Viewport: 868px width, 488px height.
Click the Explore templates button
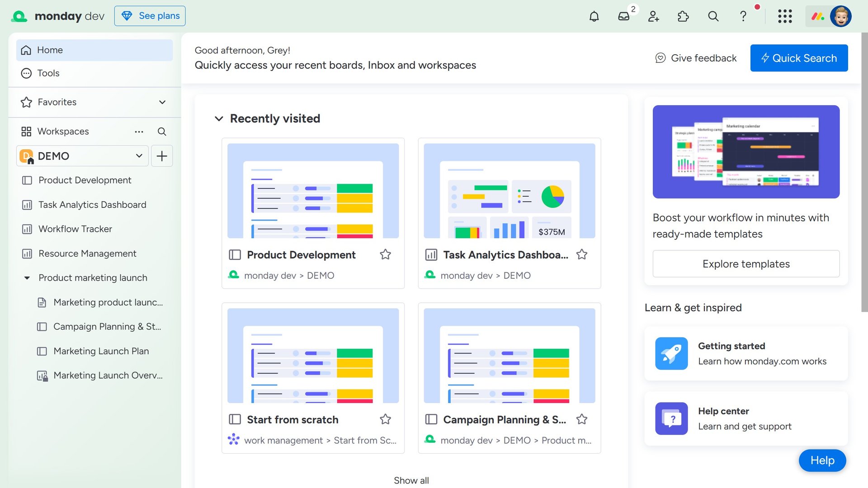(x=746, y=264)
